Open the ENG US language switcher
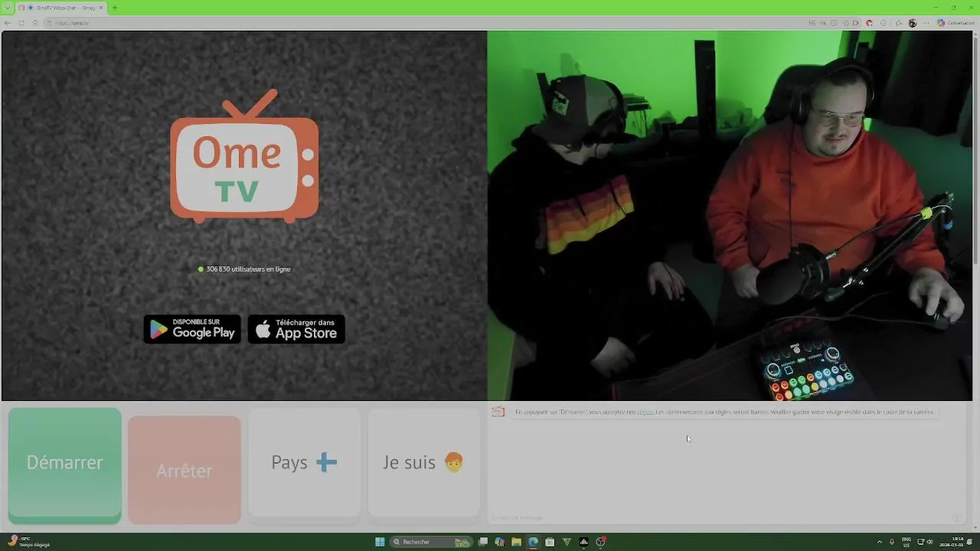The height and width of the screenshot is (551, 980). [906, 542]
